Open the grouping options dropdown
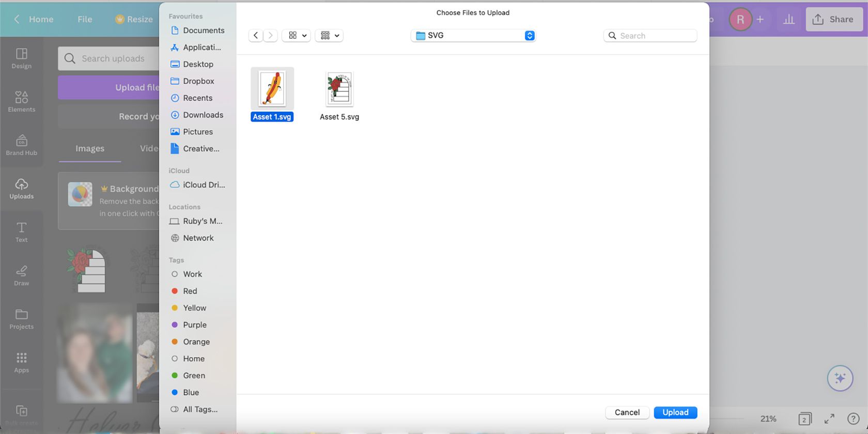 [x=329, y=35]
